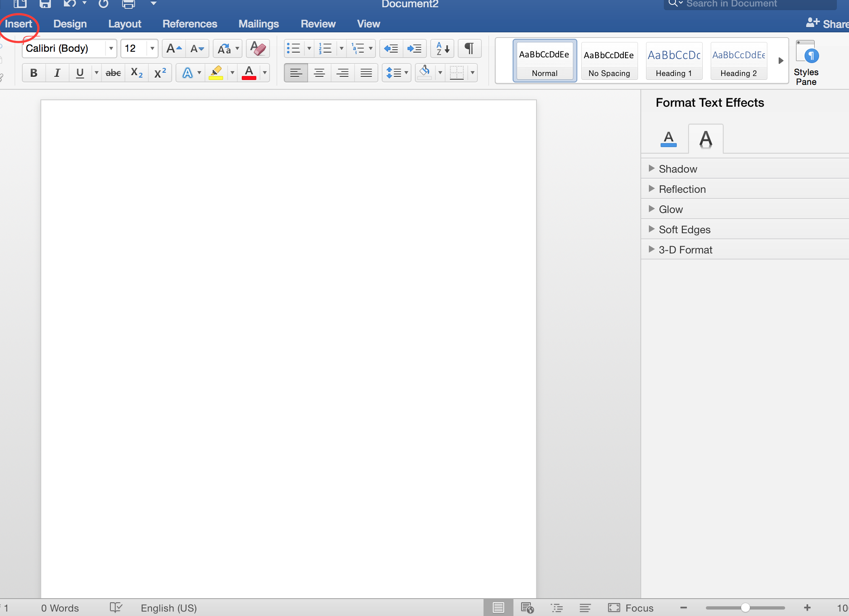Open the Review ribbon tab

tap(318, 24)
